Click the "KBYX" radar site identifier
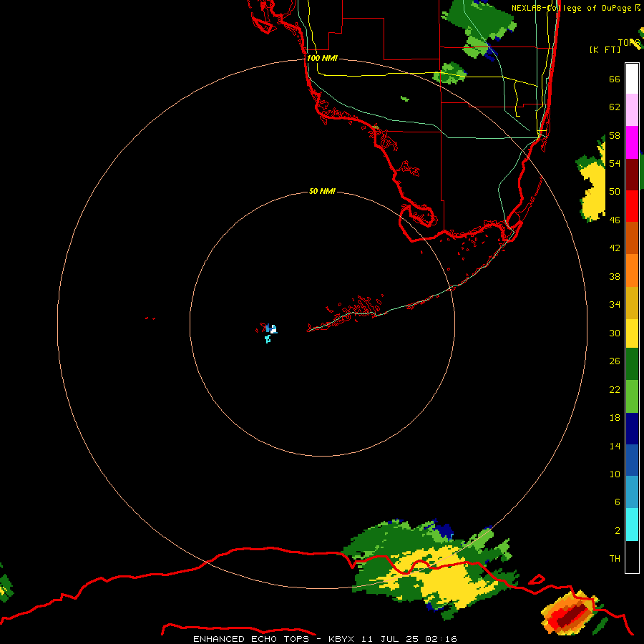The height and width of the screenshot is (644, 644). click(341, 639)
